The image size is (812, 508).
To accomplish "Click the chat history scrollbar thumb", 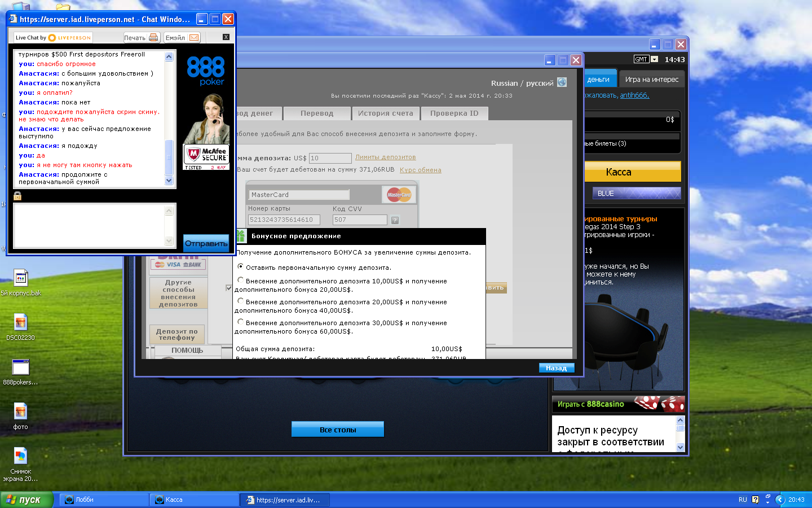I will coord(169,157).
